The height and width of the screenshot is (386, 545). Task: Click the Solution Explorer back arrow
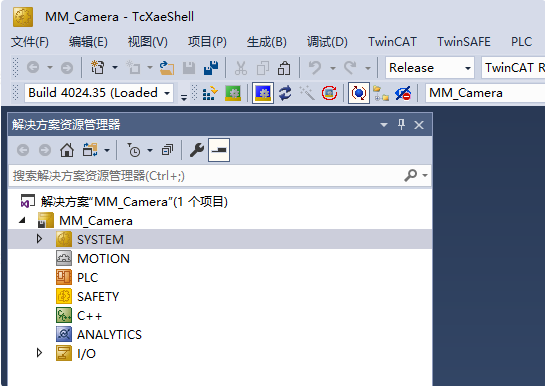(x=23, y=150)
